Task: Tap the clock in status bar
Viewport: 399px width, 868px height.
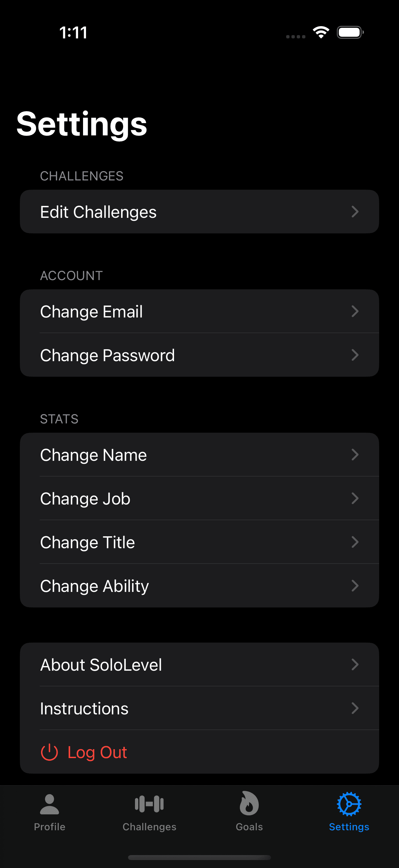Action: pos(73,33)
